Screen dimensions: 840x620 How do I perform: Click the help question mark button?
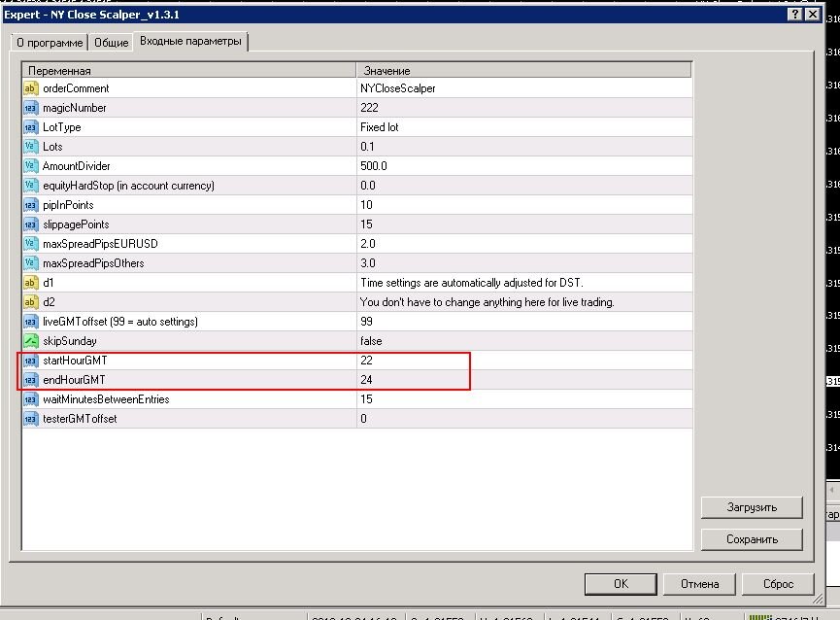795,15
